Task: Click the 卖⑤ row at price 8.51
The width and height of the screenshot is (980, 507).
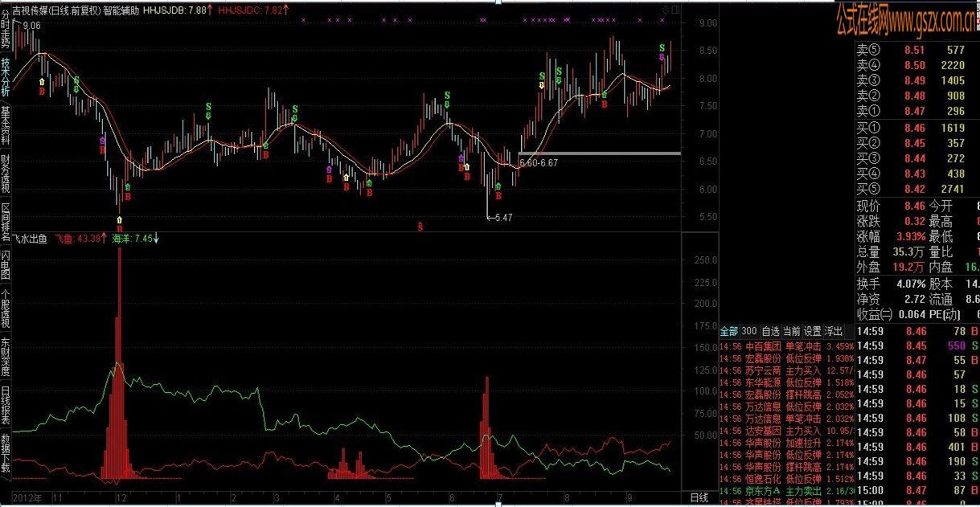Action: (x=916, y=50)
